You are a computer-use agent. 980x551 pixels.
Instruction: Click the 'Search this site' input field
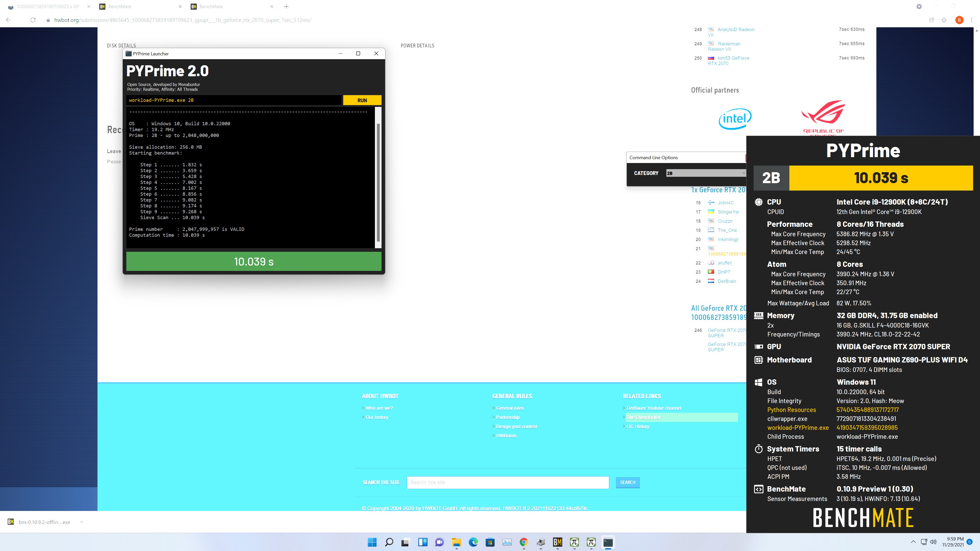click(508, 482)
